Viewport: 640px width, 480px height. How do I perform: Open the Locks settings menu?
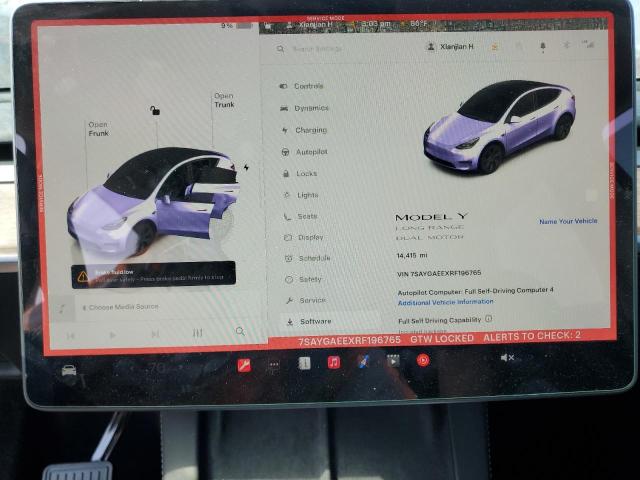tap(300, 173)
